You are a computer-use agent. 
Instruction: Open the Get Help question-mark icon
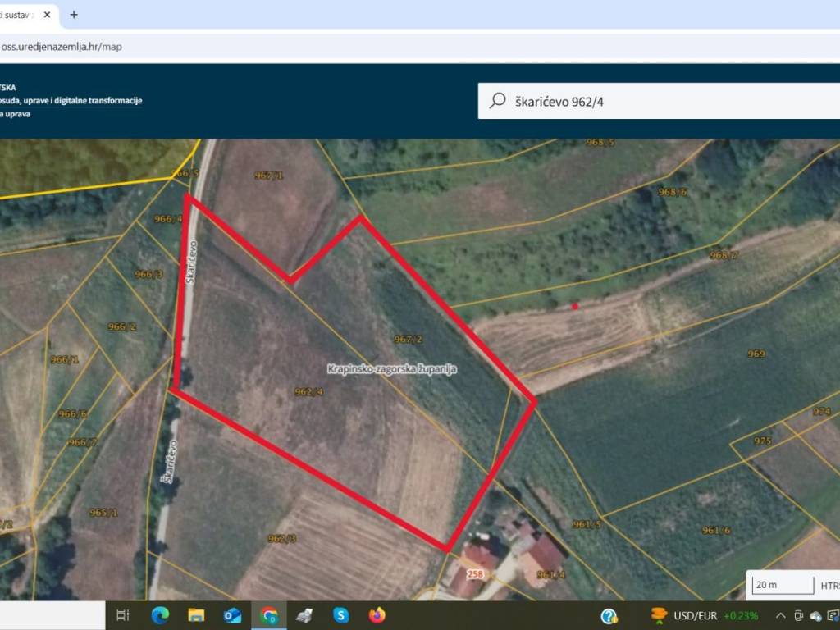coord(609,615)
